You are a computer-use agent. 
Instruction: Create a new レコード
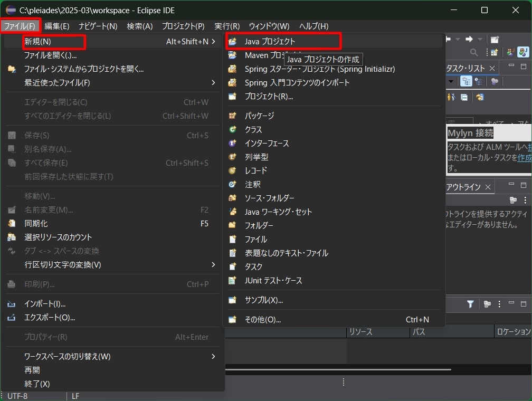pyautogui.click(x=334, y=170)
